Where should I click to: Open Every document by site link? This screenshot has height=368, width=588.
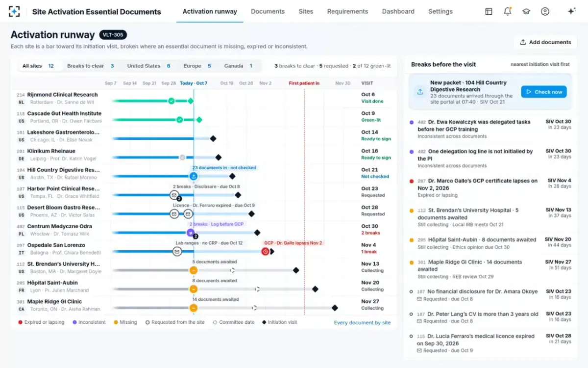tap(362, 323)
